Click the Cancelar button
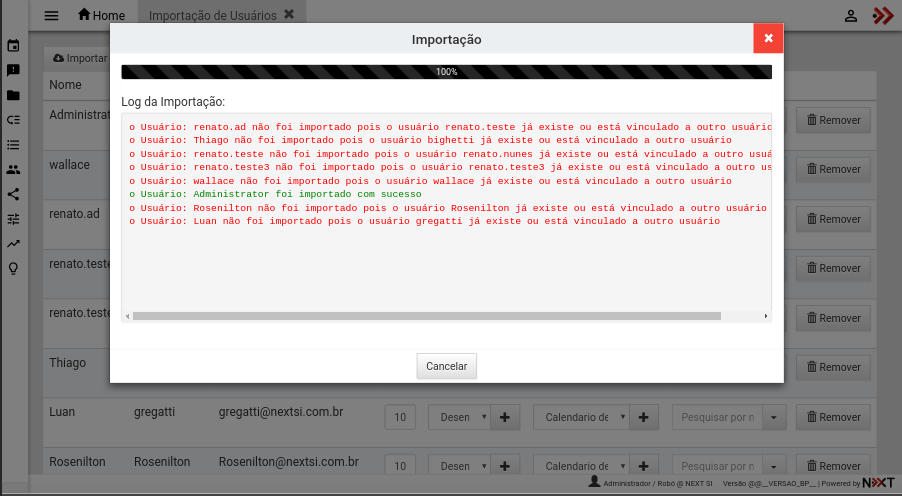The width and height of the screenshot is (902, 496). 447,366
